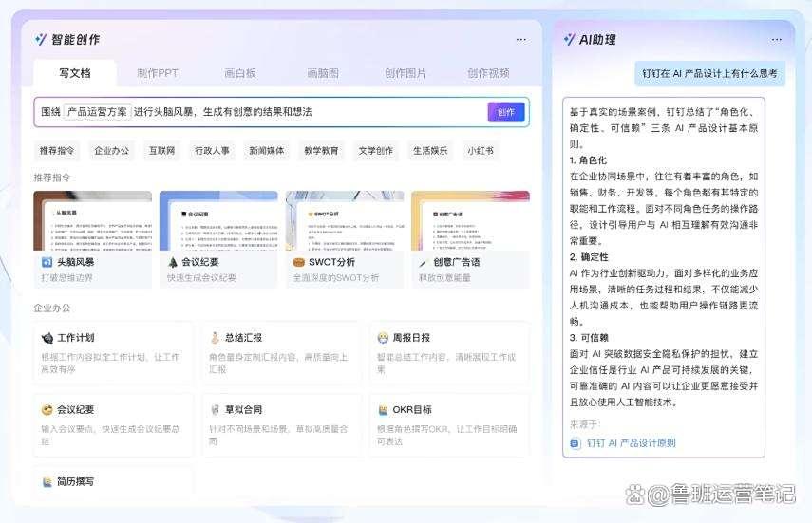
Task: Click the 周报日报 emoji icon
Action: pyautogui.click(x=383, y=338)
